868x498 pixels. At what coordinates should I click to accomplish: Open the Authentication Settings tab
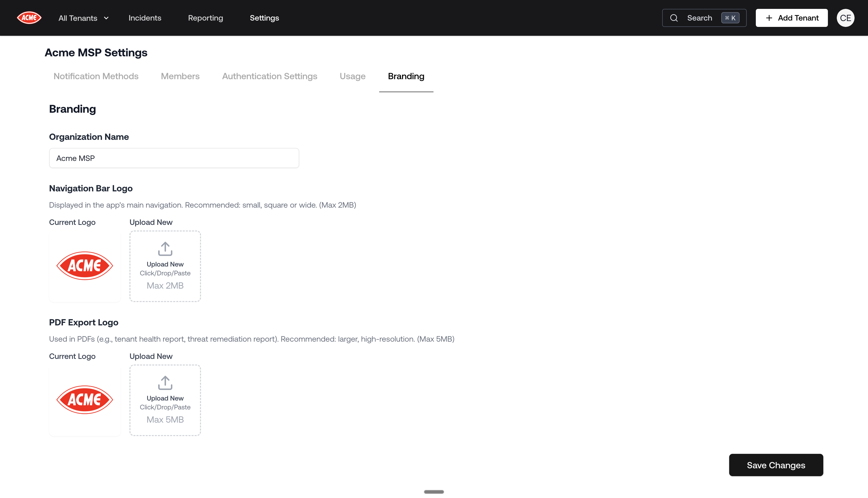click(x=270, y=76)
